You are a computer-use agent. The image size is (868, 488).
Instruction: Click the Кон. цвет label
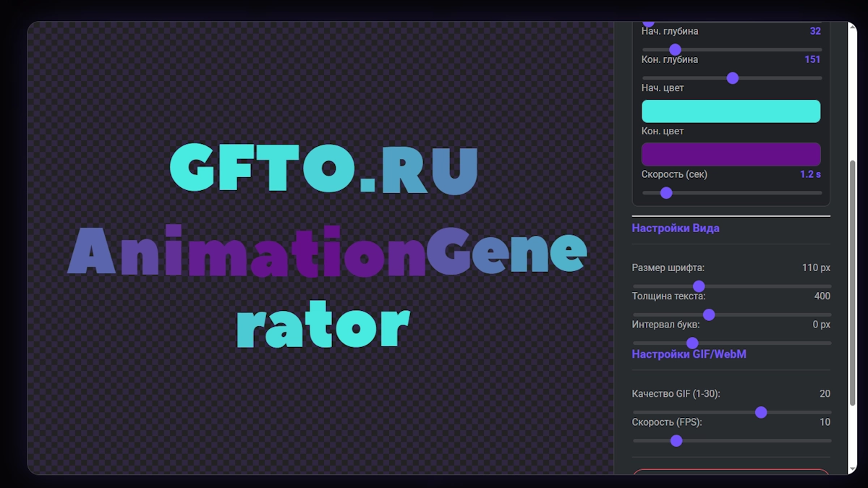point(663,131)
